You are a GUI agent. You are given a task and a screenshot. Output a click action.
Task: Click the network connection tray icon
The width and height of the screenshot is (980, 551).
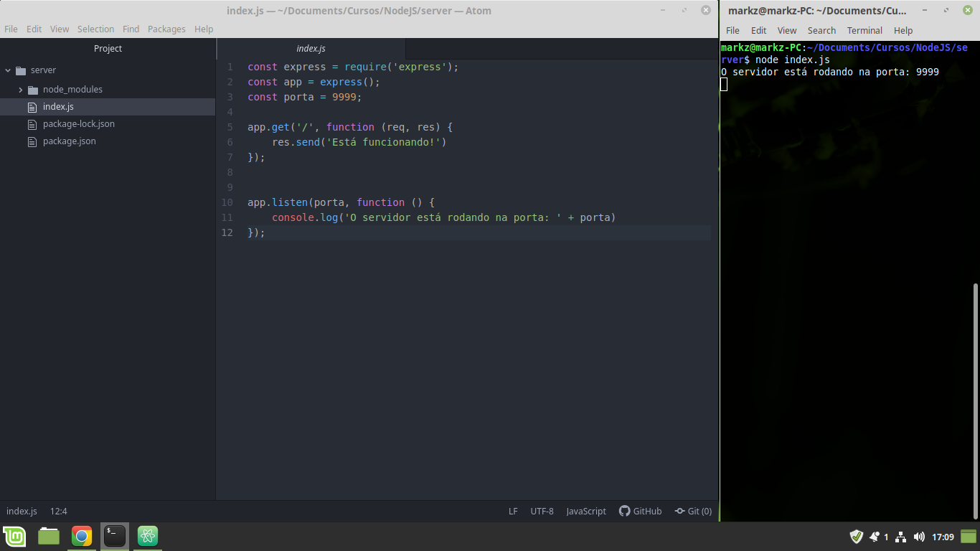point(901,537)
